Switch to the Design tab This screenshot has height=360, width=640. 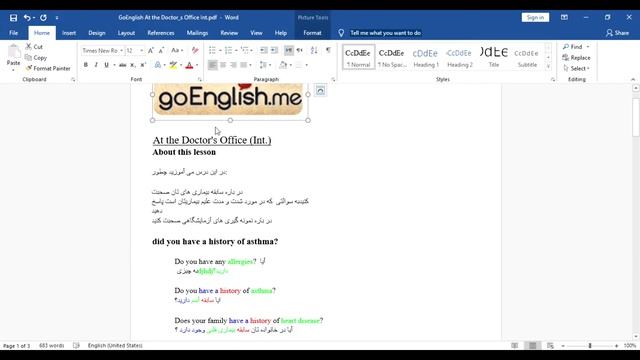(97, 33)
